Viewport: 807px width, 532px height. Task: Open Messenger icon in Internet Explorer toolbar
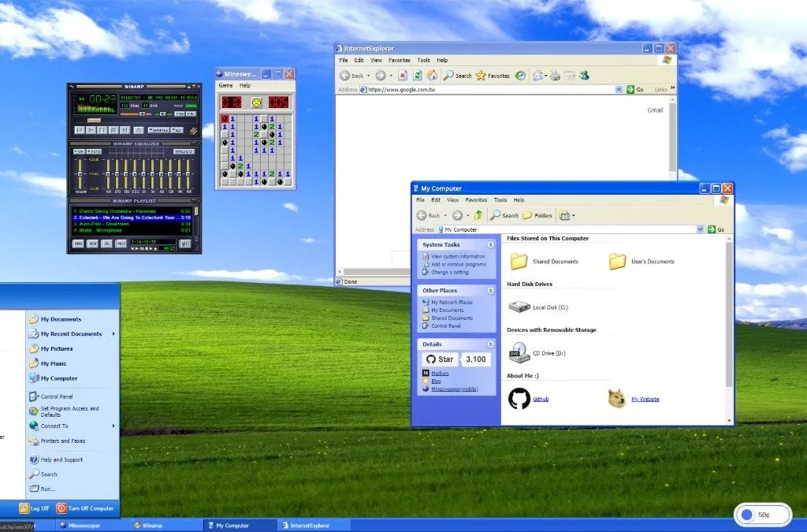(x=584, y=76)
